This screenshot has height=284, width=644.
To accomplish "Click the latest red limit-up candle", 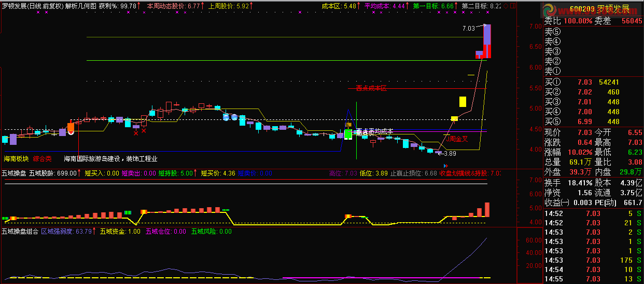I will click(487, 41).
